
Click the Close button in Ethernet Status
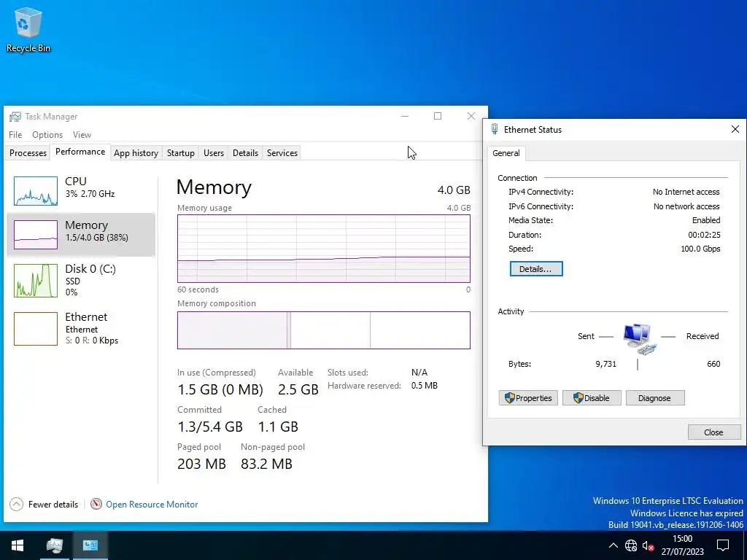(713, 432)
